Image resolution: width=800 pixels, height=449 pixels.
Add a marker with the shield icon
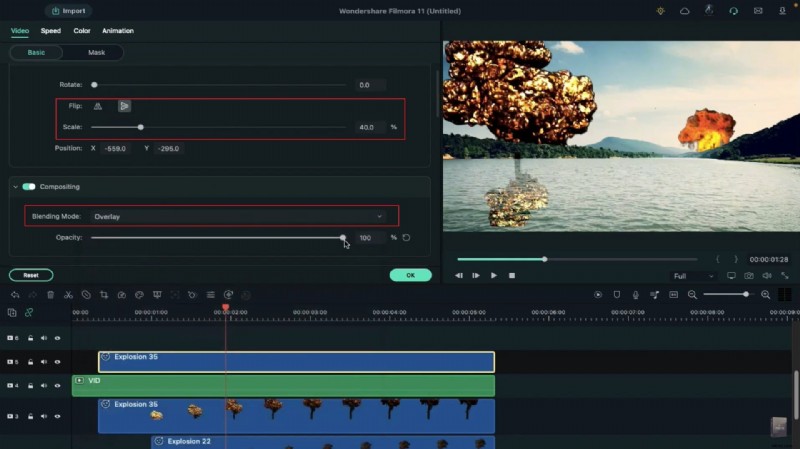(x=617, y=294)
